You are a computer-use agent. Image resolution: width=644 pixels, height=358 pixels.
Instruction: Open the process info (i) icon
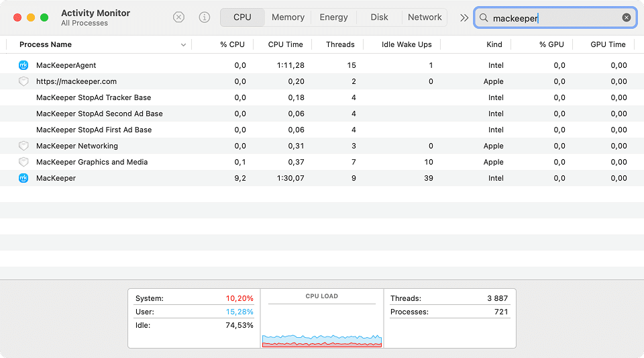pyautogui.click(x=205, y=17)
